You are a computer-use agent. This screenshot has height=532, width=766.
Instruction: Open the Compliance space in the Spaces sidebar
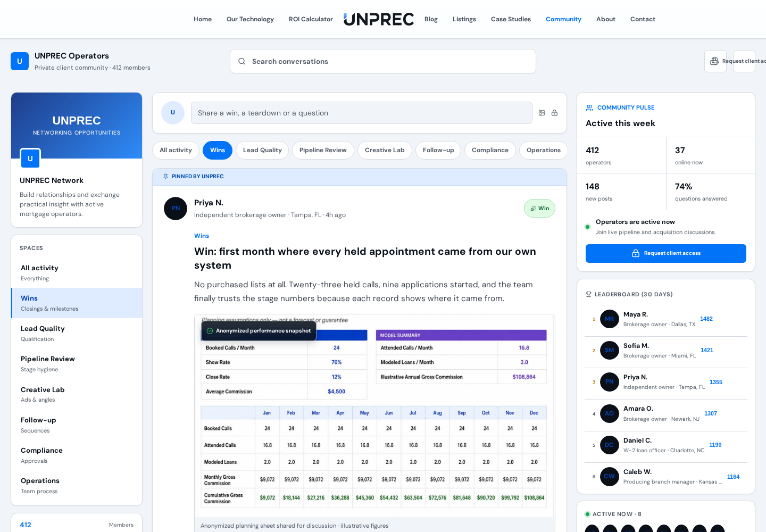[x=77, y=455]
